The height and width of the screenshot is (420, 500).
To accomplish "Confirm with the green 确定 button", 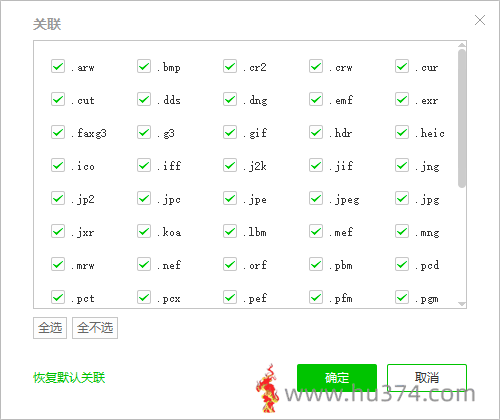I will 337,377.
